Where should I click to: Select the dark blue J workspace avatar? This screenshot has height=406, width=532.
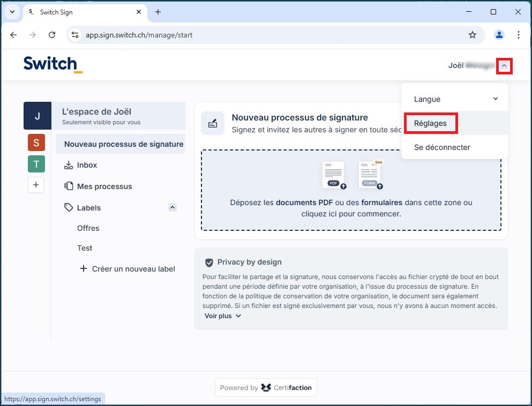[38, 116]
